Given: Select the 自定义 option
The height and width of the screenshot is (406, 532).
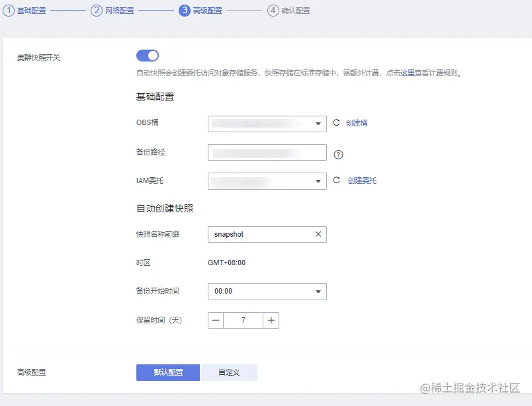Looking at the screenshot, I should pos(230,372).
